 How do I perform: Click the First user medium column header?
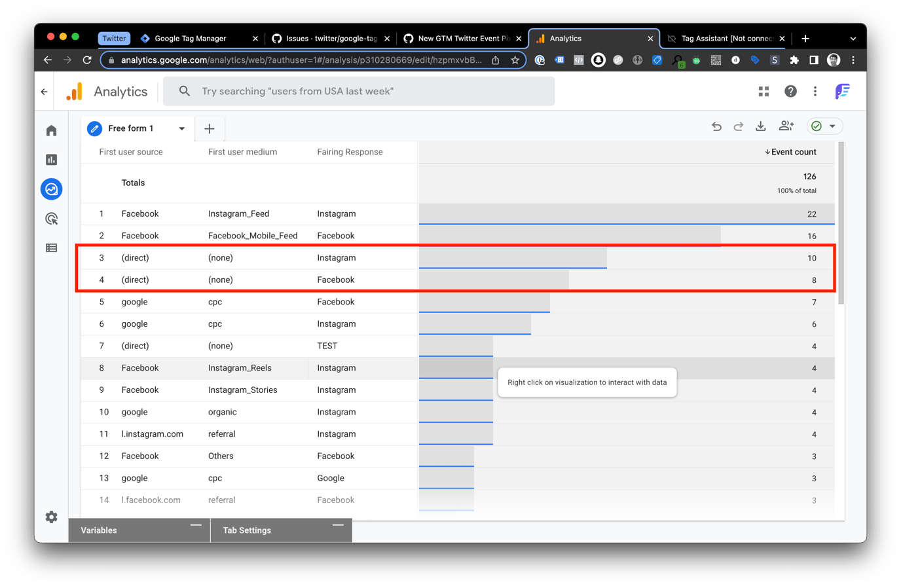point(242,152)
